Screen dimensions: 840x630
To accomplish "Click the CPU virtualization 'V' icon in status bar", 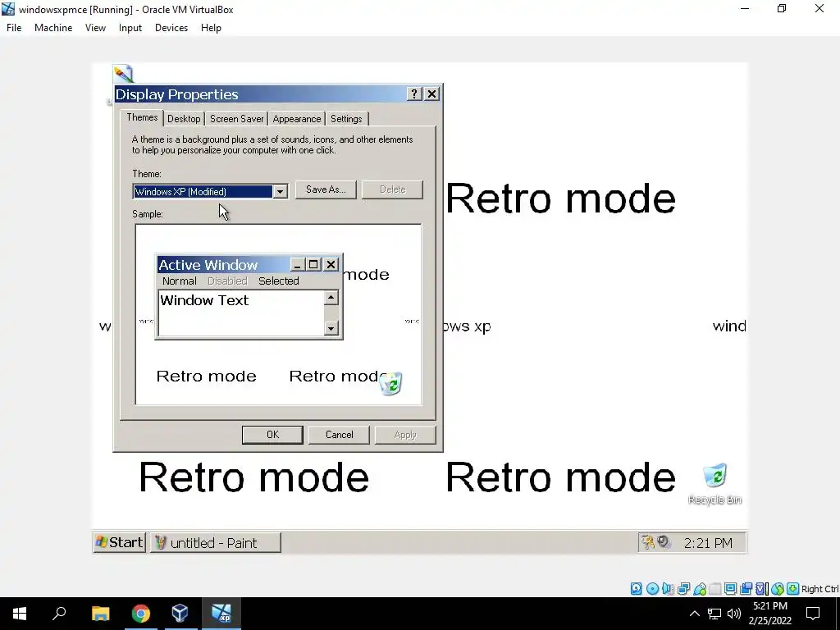I will [762, 589].
